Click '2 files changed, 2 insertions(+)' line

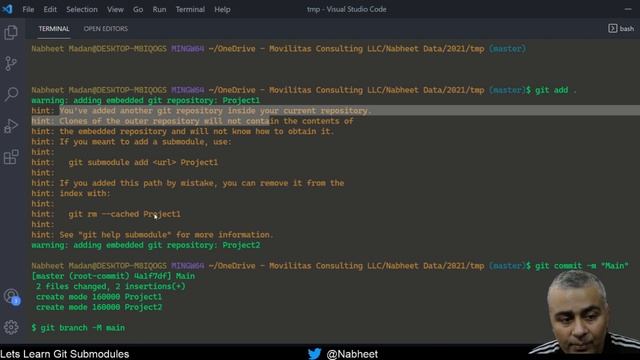111,287
